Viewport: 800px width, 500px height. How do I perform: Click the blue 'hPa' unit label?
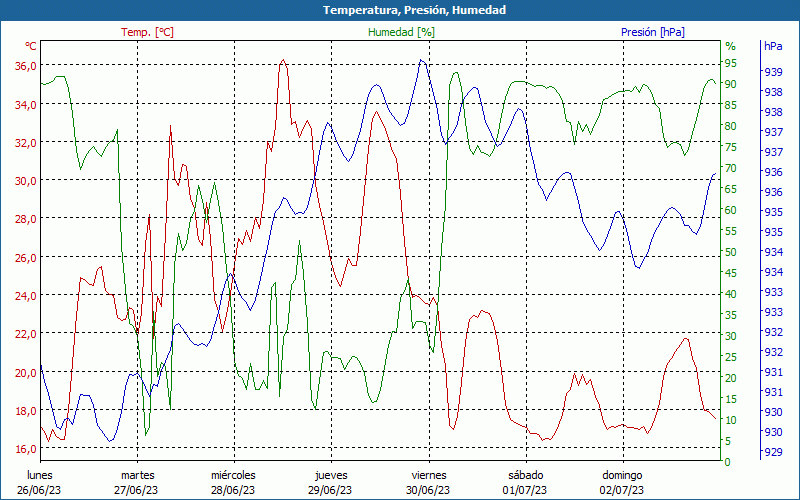coord(773,46)
